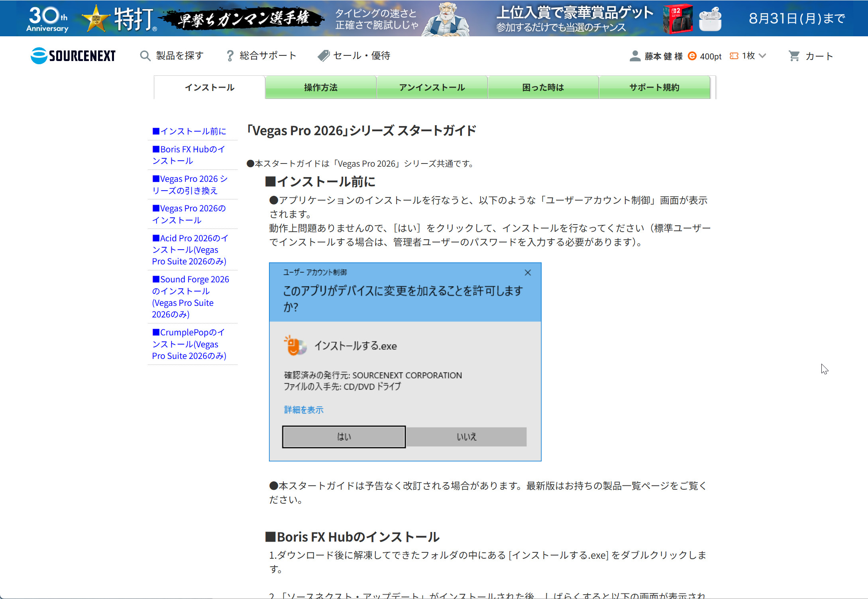Click the orange points coin icon
The image size is (868, 599).
click(692, 56)
